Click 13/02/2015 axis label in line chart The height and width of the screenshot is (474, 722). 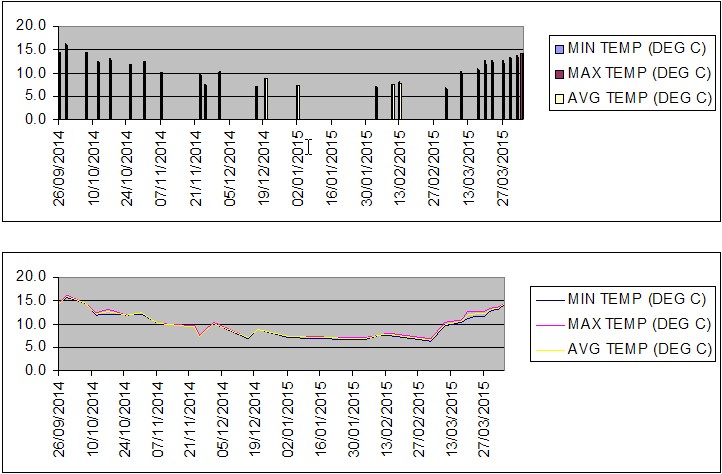pyautogui.click(x=386, y=419)
